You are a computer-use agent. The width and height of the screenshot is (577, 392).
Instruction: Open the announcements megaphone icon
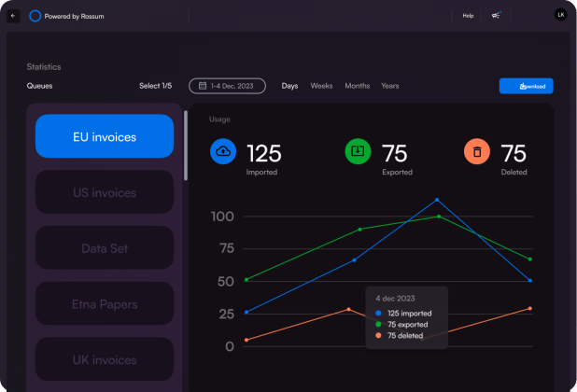click(497, 16)
